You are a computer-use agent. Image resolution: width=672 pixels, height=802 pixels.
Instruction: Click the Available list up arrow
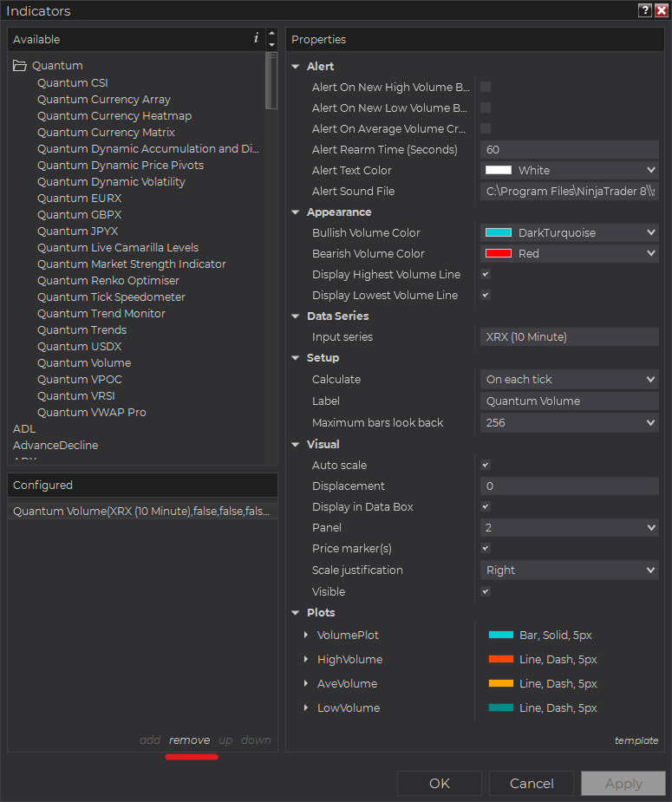(x=272, y=33)
